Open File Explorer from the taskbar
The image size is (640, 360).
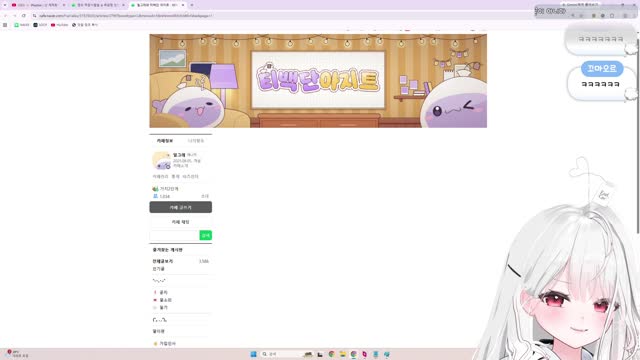343,354
